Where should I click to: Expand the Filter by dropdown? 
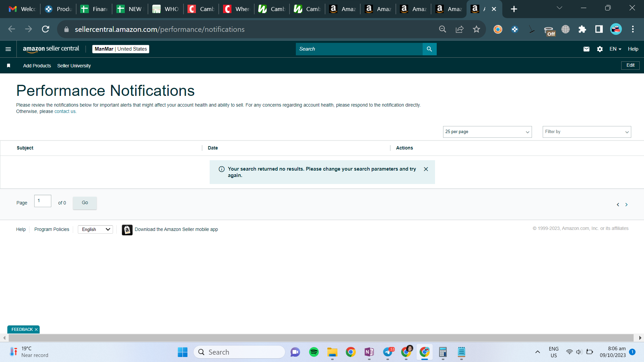587,132
